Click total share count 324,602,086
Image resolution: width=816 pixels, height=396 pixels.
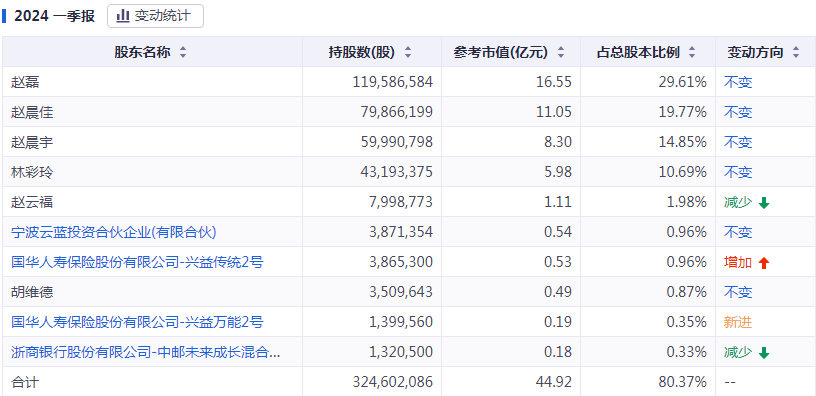[392, 382]
